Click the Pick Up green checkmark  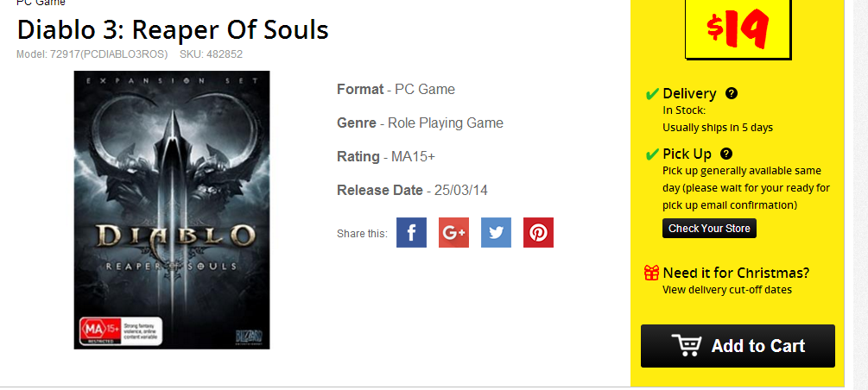[x=652, y=154]
